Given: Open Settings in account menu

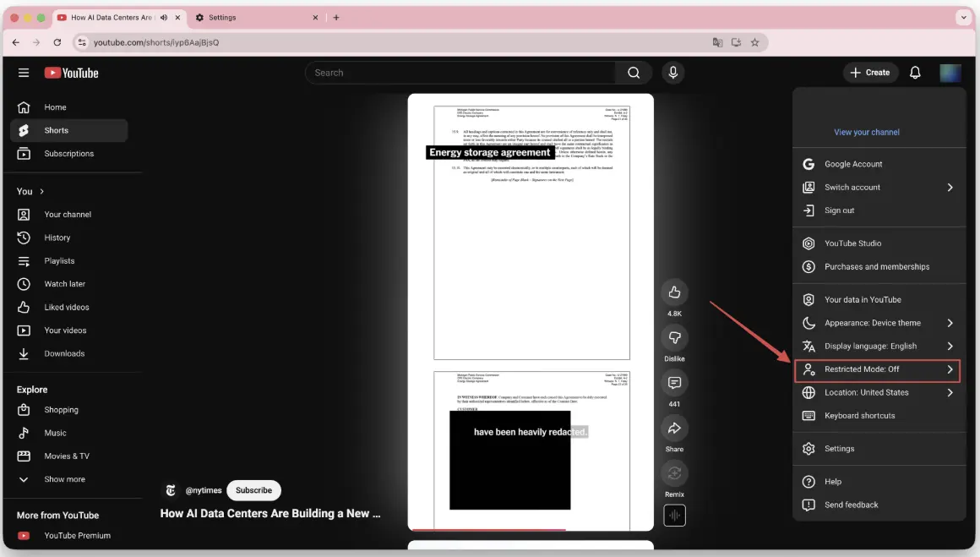Looking at the screenshot, I should [879, 449].
